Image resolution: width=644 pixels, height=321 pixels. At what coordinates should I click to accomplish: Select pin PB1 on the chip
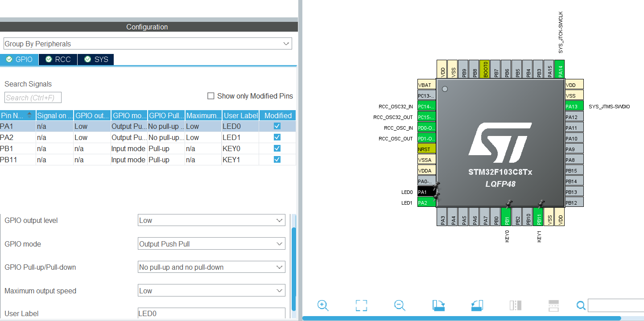(507, 217)
